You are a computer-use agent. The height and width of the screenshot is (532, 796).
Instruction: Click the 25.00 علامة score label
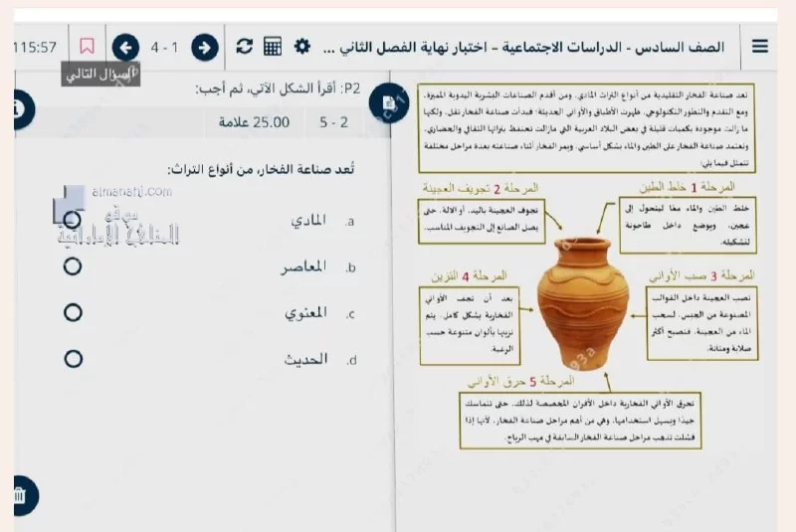tap(254, 122)
